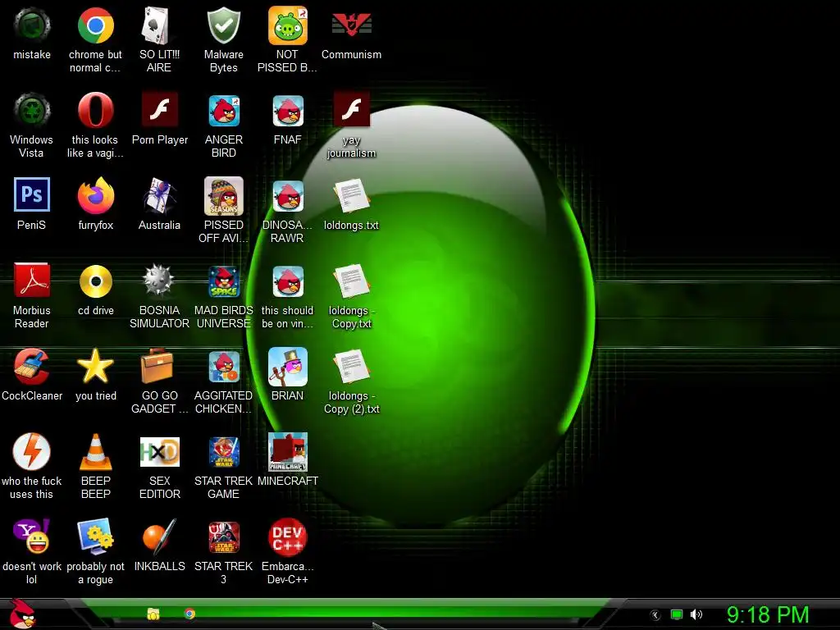
Task: Open the Malware Bytes shield icon
Action: (223, 25)
